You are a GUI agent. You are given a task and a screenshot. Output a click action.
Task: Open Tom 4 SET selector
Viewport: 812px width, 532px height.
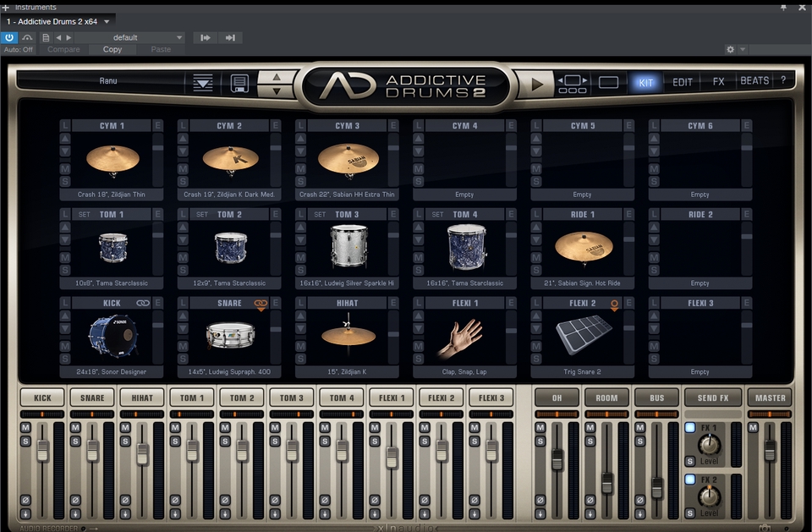437,215
